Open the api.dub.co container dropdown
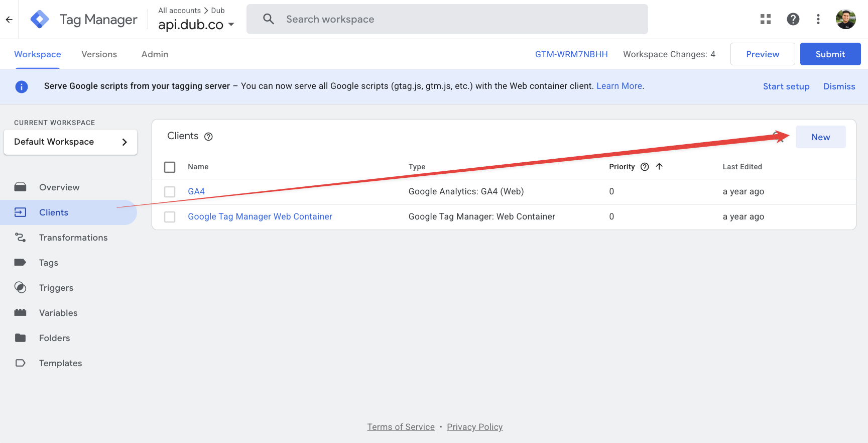 coord(196,25)
